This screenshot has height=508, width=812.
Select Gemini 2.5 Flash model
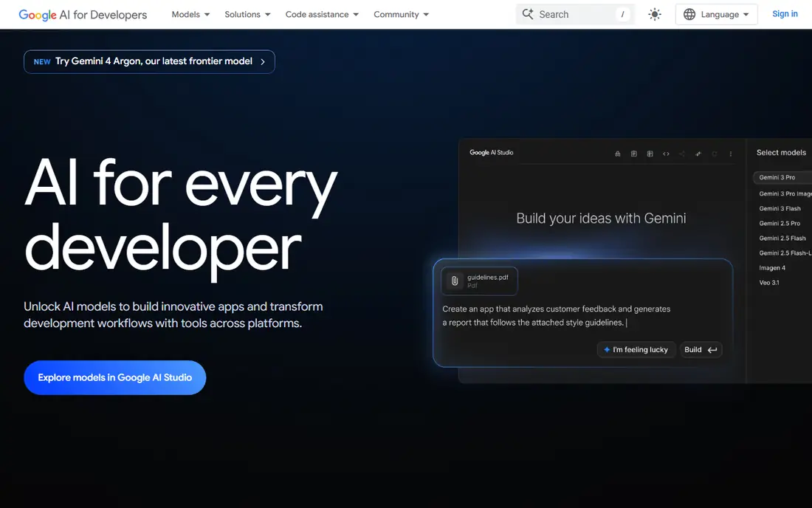pos(782,238)
